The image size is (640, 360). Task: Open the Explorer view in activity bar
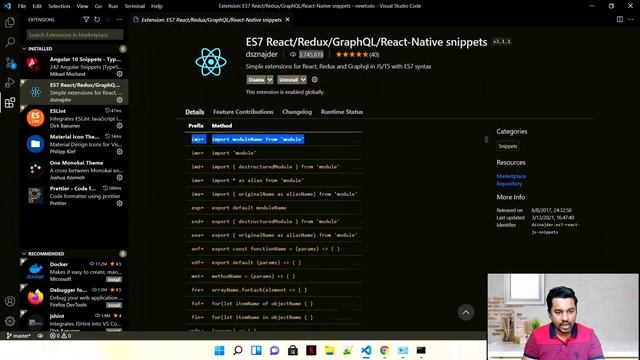(x=10, y=22)
